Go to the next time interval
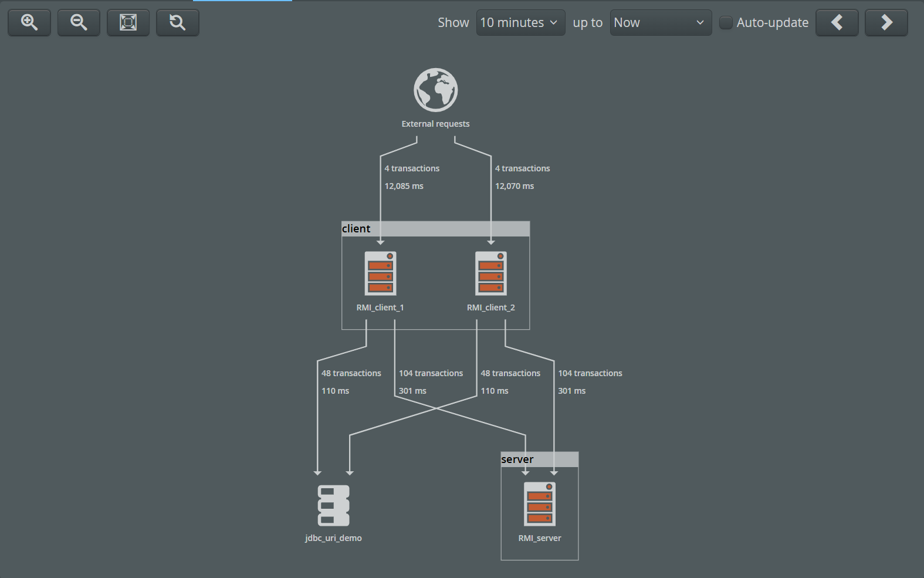924x578 pixels. point(886,23)
